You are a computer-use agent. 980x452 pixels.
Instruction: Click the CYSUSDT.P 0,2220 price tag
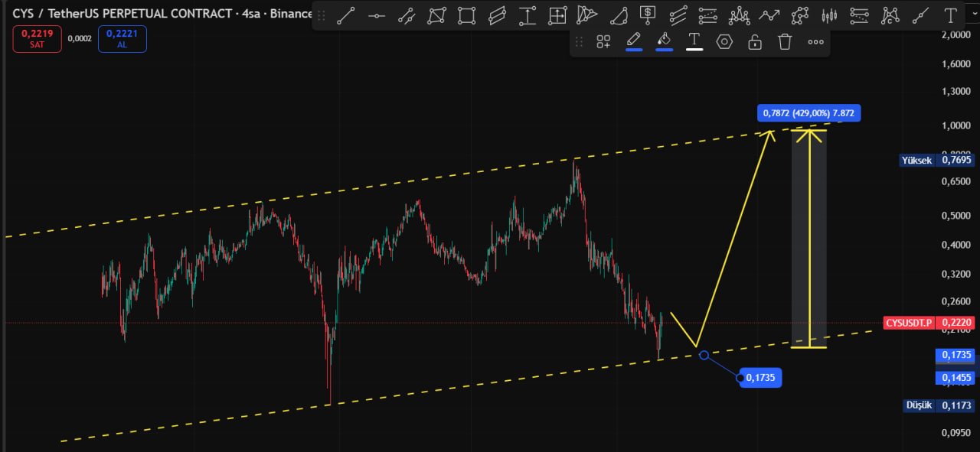929,323
